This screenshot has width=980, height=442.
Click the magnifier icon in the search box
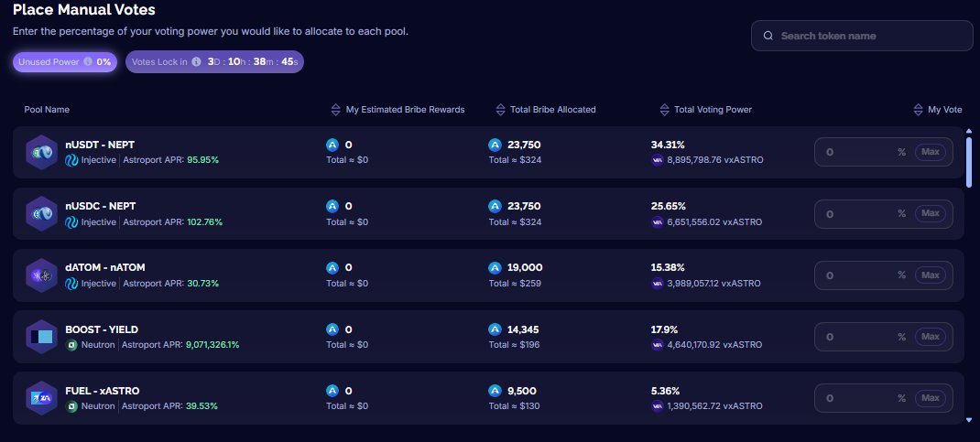[x=768, y=36]
